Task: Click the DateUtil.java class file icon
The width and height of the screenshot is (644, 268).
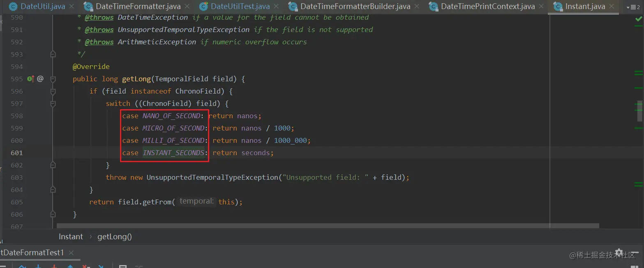Action: pyautogui.click(x=13, y=7)
